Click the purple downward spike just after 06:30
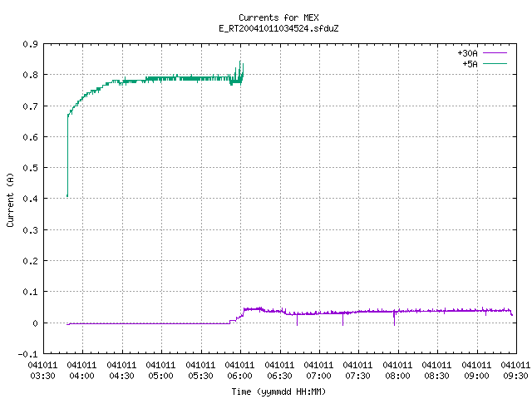This screenshot has width=532, height=399. click(x=298, y=320)
